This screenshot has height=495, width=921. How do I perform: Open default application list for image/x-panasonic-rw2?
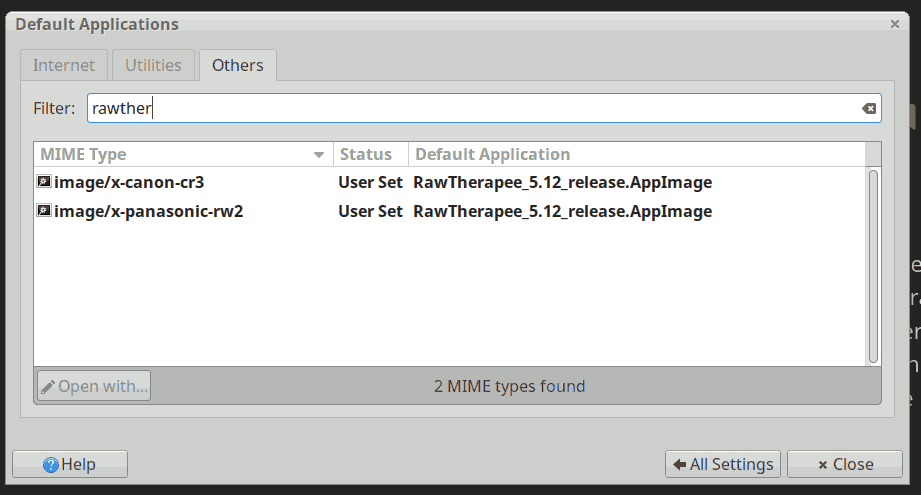[x=562, y=211]
